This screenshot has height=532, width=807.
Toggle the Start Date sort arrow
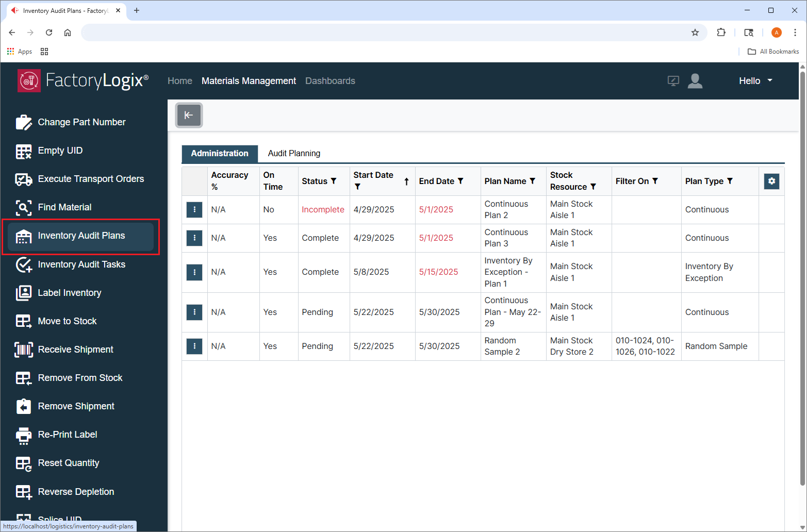pyautogui.click(x=406, y=181)
